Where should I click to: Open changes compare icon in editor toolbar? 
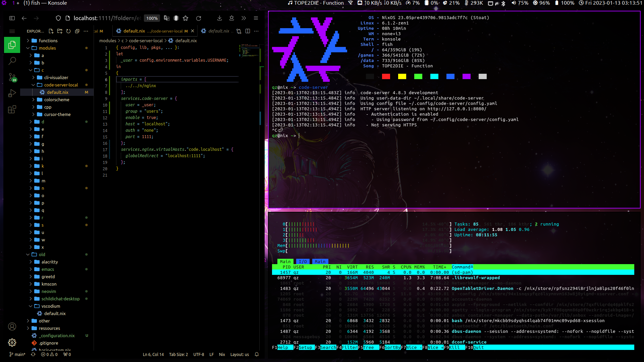[x=239, y=31]
